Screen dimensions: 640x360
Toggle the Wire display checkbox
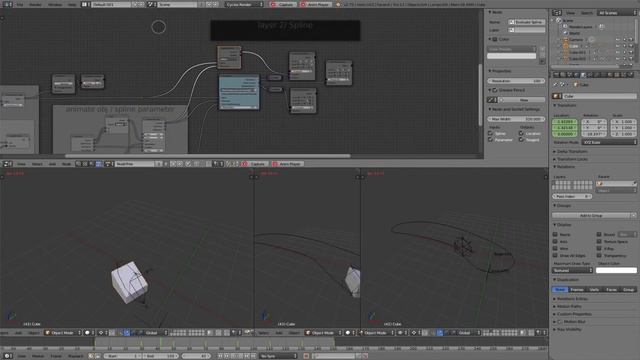(555, 248)
